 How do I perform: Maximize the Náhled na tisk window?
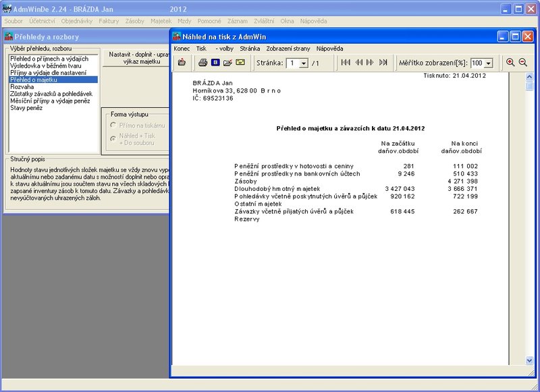[515, 36]
